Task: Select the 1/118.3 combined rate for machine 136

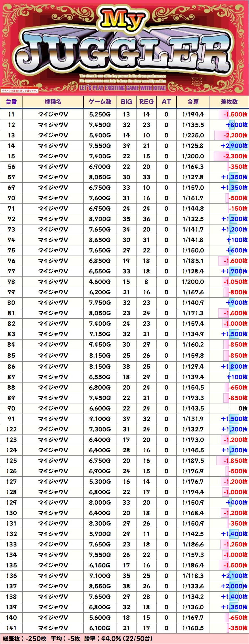Action: [193, 576]
